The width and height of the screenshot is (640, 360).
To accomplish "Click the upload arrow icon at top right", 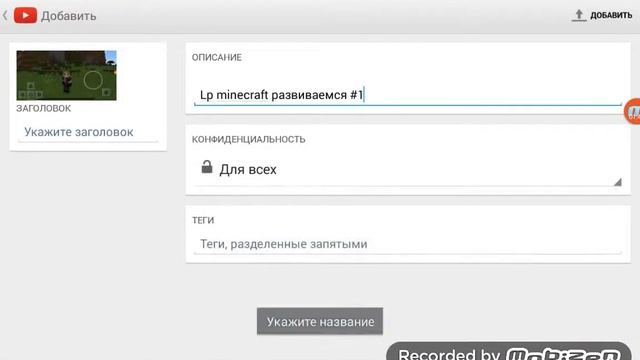I will pyautogui.click(x=578, y=16).
